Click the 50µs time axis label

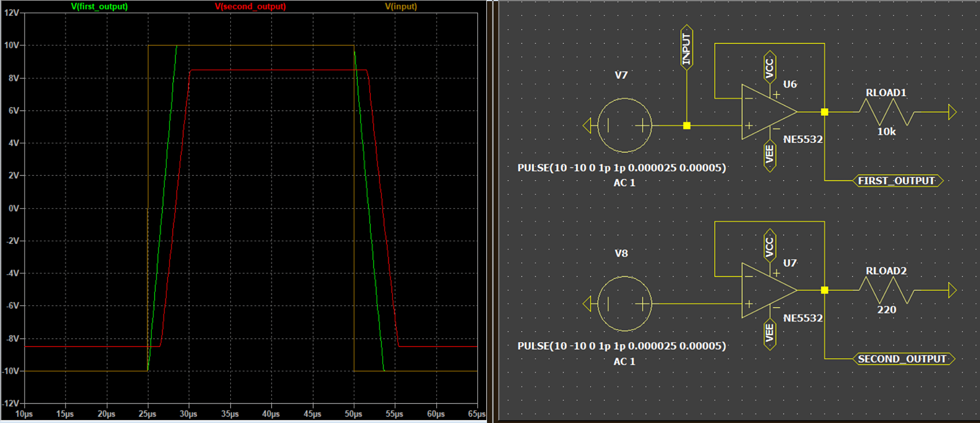pyautogui.click(x=354, y=414)
